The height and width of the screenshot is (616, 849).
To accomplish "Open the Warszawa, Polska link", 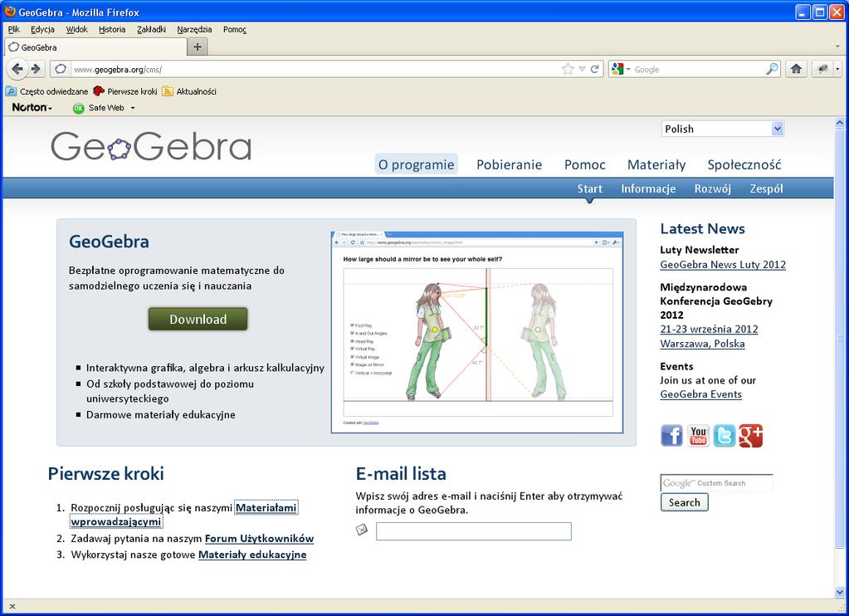I will click(702, 344).
